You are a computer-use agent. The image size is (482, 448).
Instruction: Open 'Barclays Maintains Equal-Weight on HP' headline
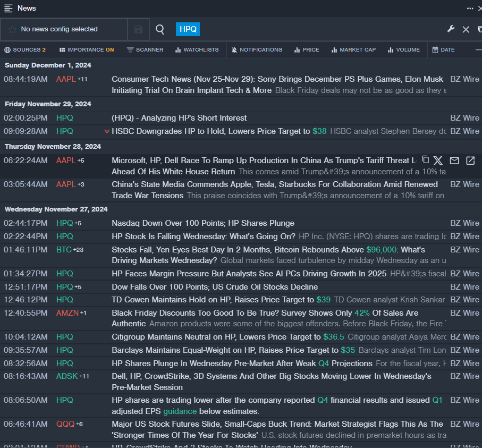click(x=233, y=350)
